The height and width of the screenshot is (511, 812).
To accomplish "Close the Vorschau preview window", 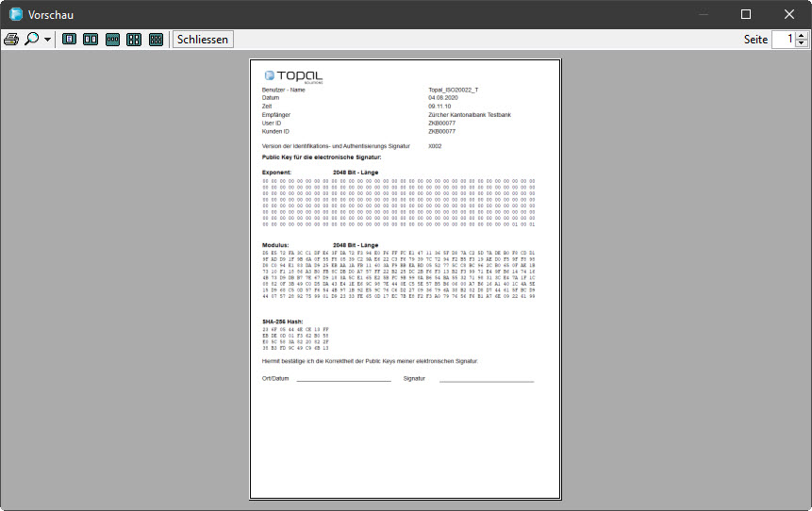I will [789, 14].
